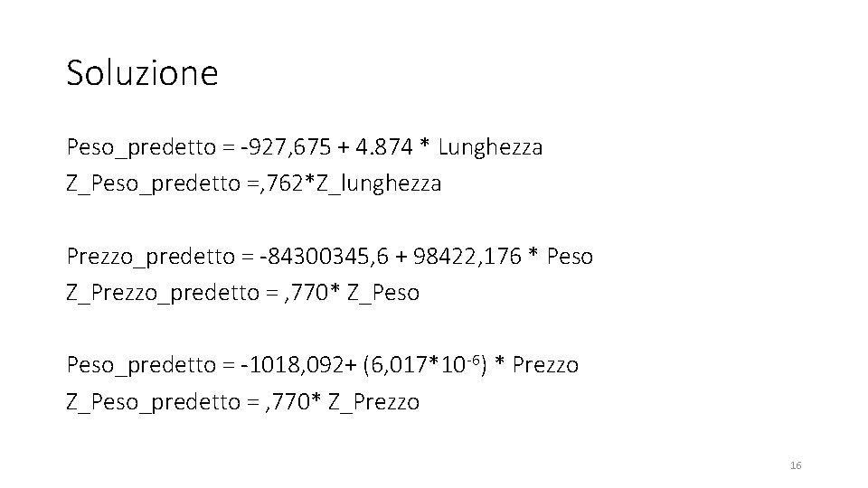Click the word Prezzo ending fifth equation
868x488 pixels.
pos(545,366)
